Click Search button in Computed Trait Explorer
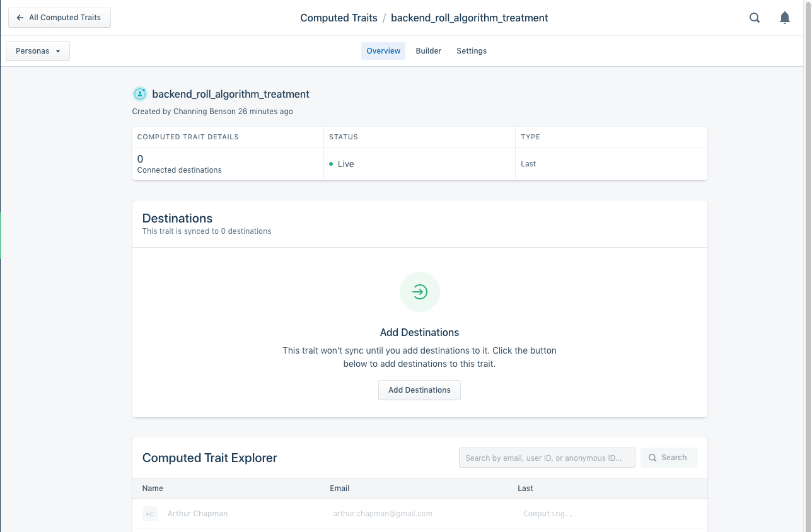The height and width of the screenshot is (532, 812). pos(668,458)
